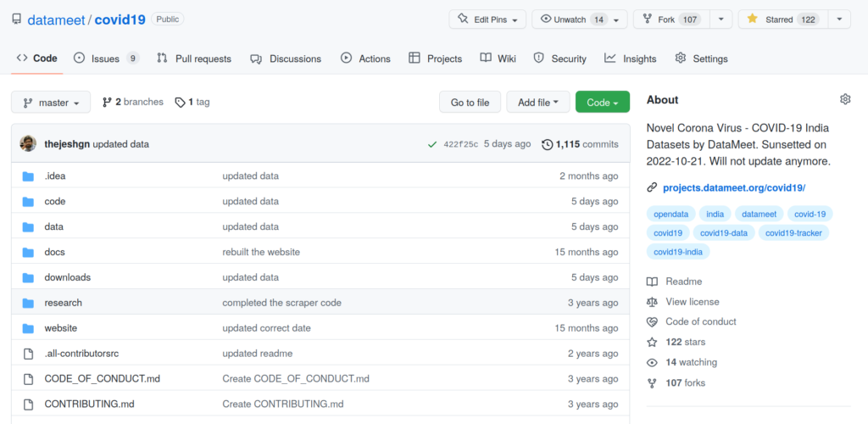Click the thejeshgn avatar image
The height and width of the screenshot is (424, 868).
[x=28, y=144]
